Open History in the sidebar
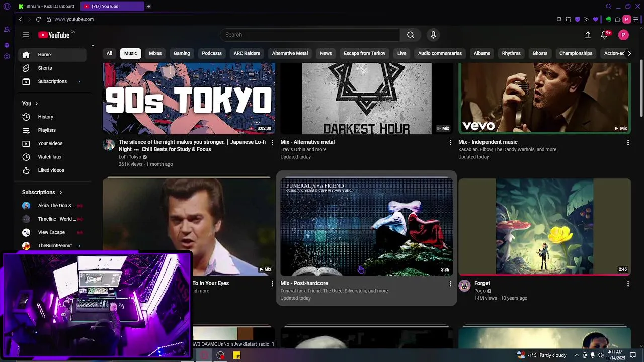The width and height of the screenshot is (644, 362). point(53,117)
